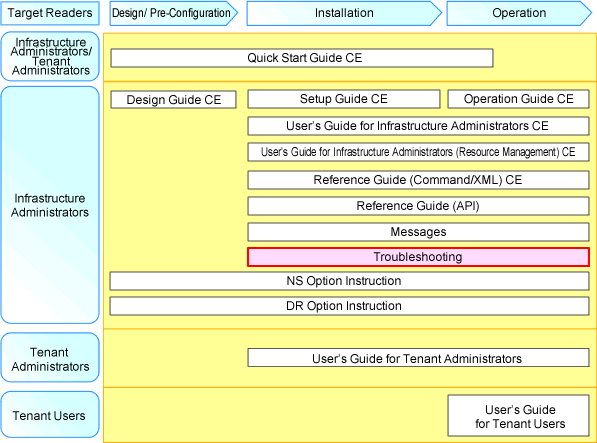Open the Setup Guide CE document
597x443 pixels.
344,99
